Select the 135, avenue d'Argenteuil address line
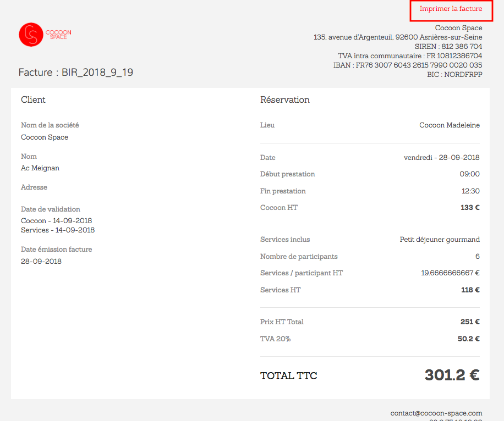Screen dimensions: 504x421 point(398,37)
